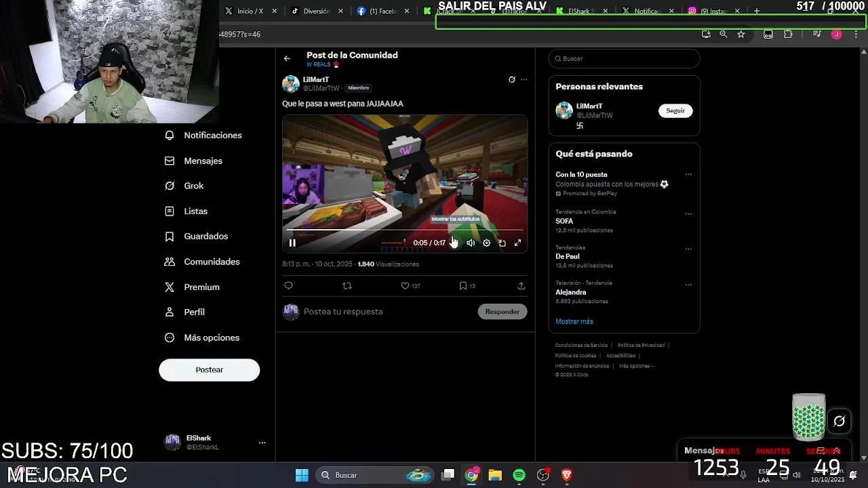
Task: Open Brave browser from the taskbar
Action: 567,475
